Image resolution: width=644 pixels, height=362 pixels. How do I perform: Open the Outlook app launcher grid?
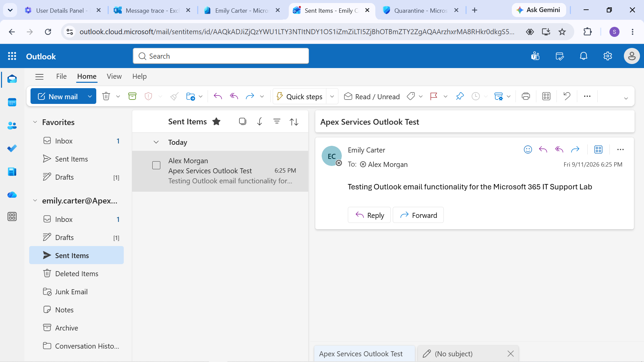tap(12, 56)
